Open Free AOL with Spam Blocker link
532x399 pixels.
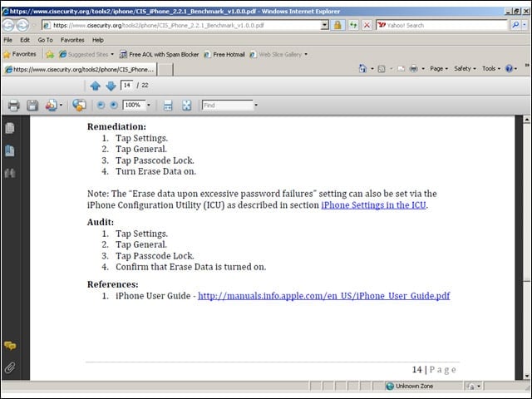(x=159, y=54)
